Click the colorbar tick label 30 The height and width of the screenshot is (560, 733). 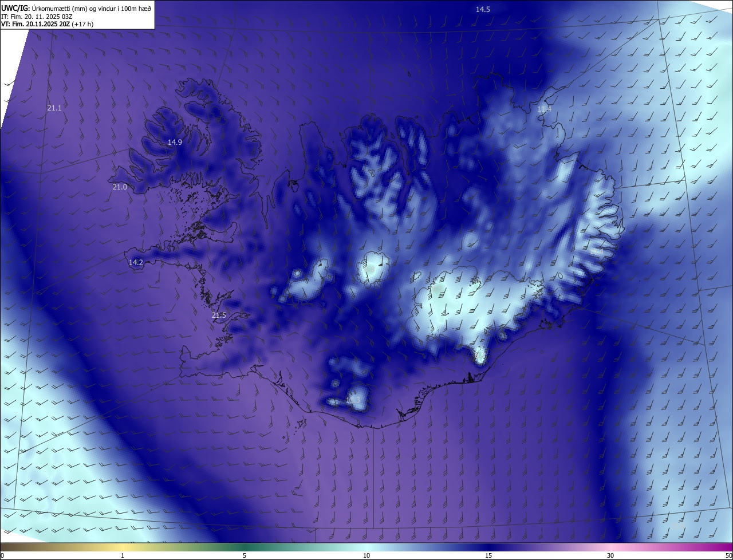point(610,555)
